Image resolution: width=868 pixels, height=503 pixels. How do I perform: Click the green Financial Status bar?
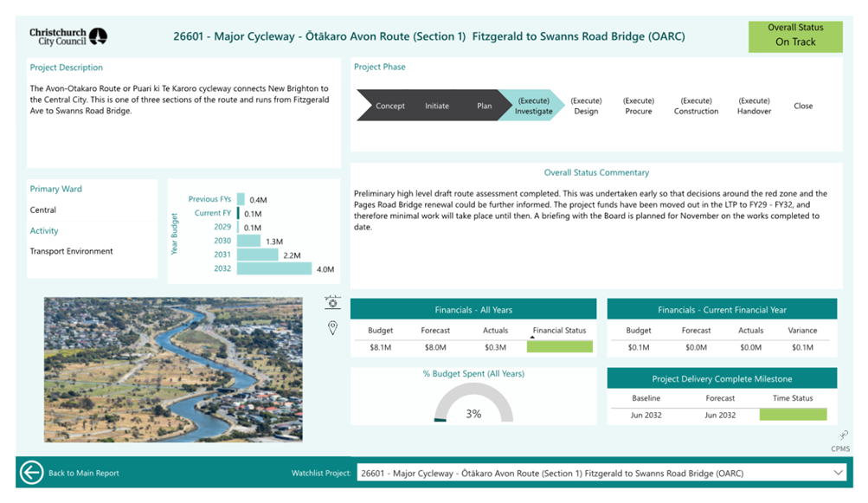(559, 347)
